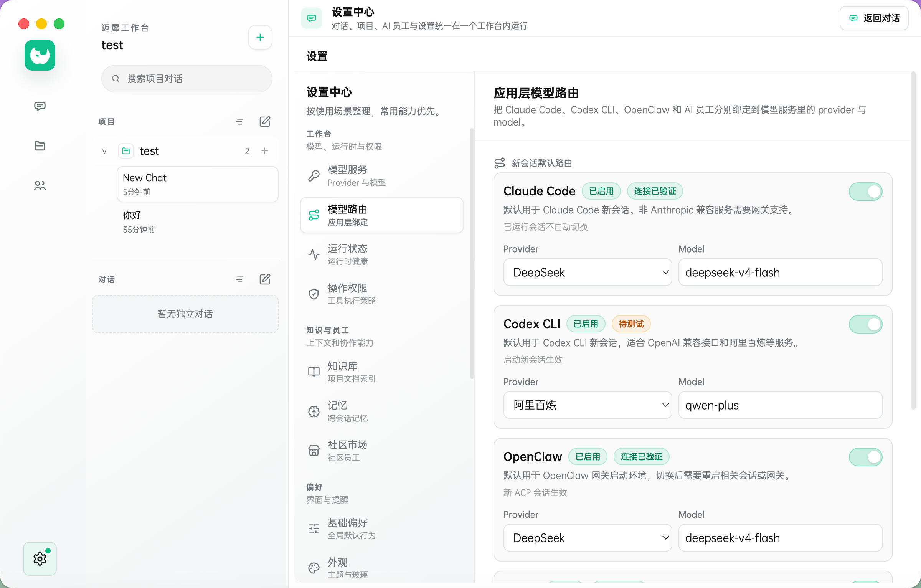The width and height of the screenshot is (921, 588).
Task: Click the search magnifier icon
Action: pyautogui.click(x=116, y=79)
